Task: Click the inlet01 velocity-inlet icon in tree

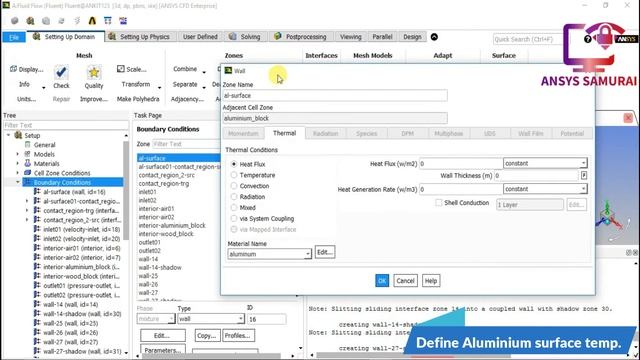Action: coord(37,229)
